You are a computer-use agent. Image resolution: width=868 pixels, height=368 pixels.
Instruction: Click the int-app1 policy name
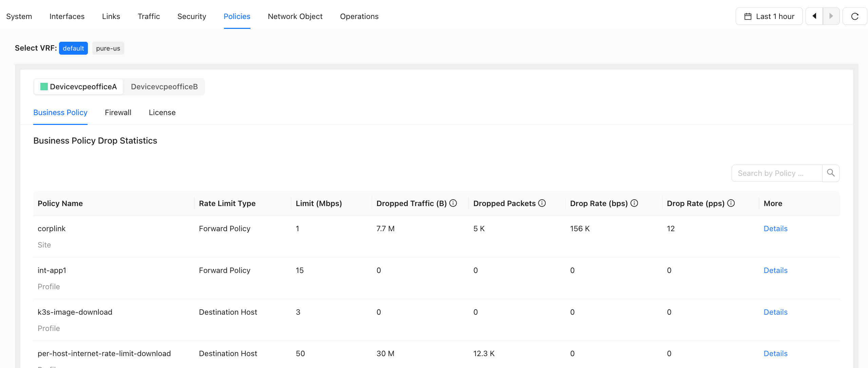point(52,270)
